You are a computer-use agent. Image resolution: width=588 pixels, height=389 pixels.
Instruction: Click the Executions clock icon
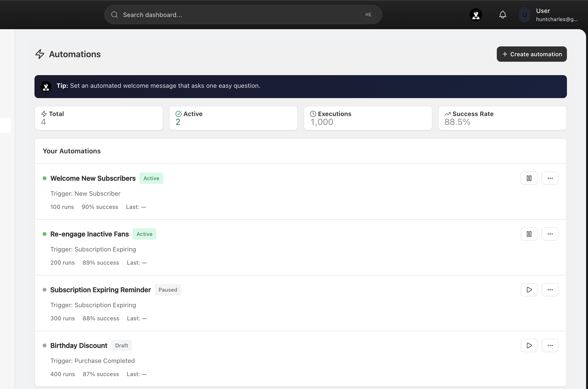click(313, 114)
